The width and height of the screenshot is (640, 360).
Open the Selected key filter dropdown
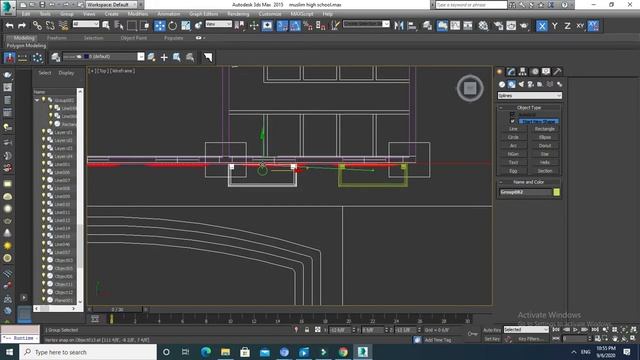[x=526, y=329]
